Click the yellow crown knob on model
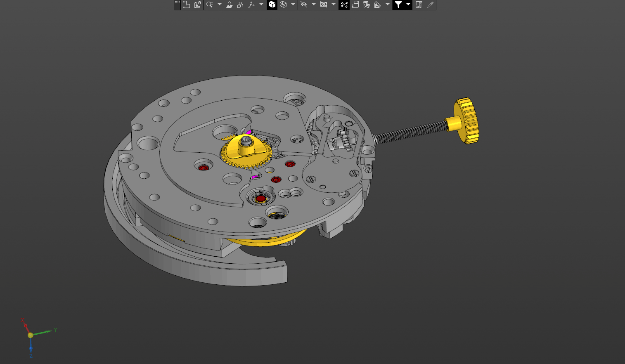Viewport: 625px width, 364px height. point(466,121)
